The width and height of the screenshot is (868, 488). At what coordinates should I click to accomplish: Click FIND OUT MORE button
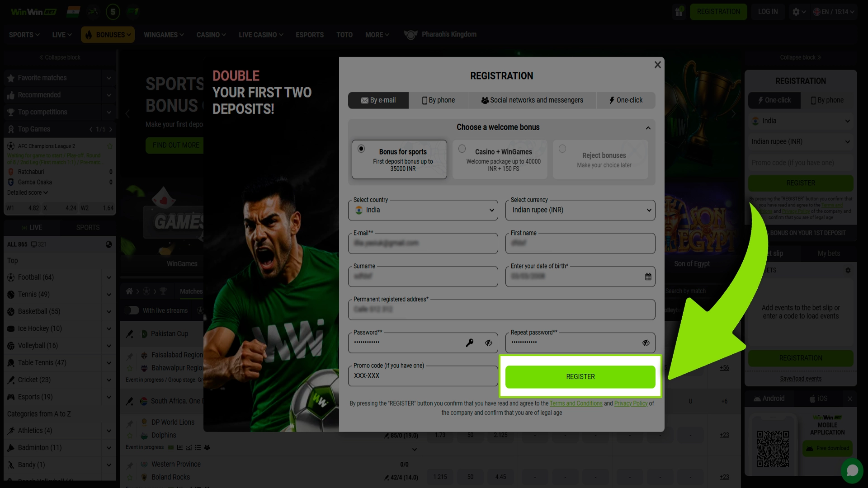point(176,145)
